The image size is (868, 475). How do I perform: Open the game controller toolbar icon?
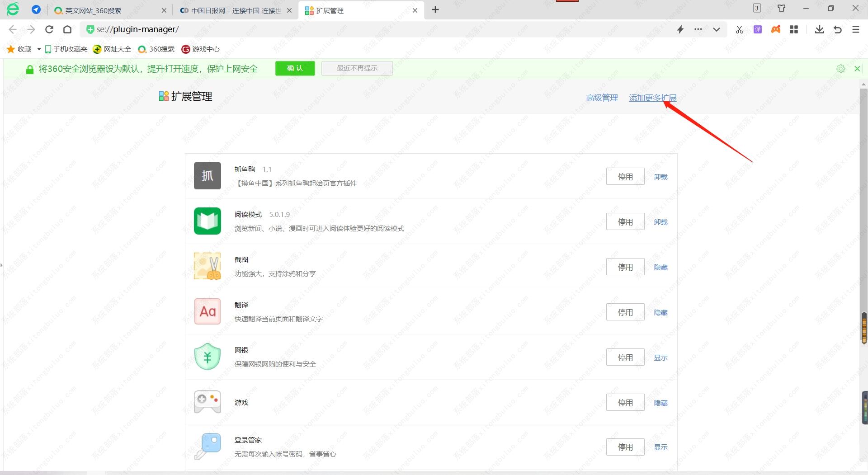coord(776,30)
